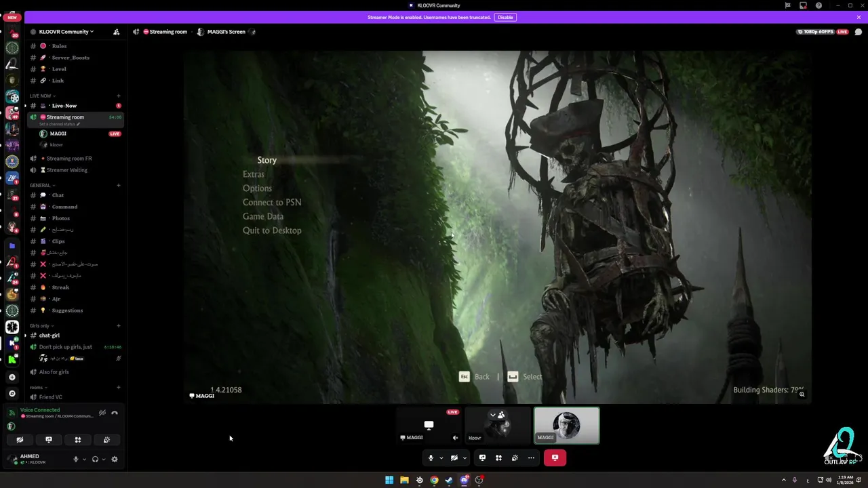The width and height of the screenshot is (868, 488).
Task: Open the chat bubble icon near the LIVE badge
Action: coord(859,32)
